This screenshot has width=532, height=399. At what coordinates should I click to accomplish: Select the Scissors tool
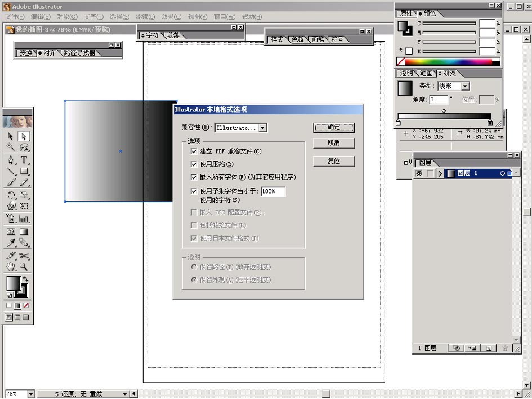[x=24, y=255]
